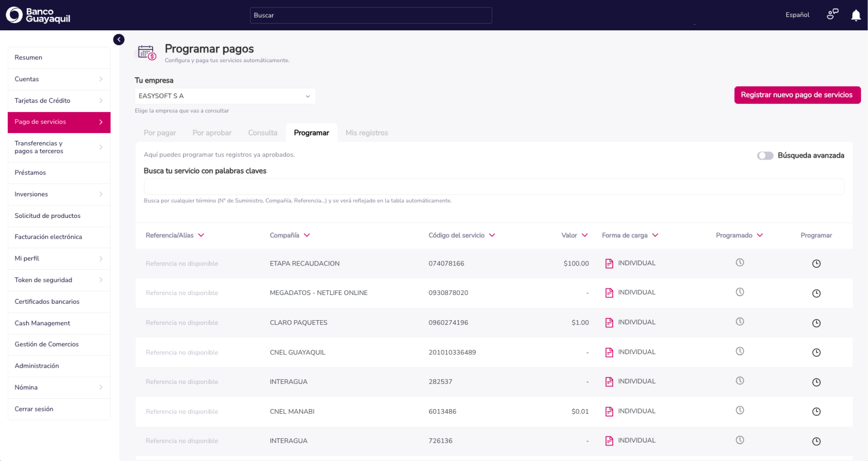Viewport: 868px width, 461px height.
Task: Click Programado status icon for ETAPA RECAUDACION
Action: [x=740, y=262]
